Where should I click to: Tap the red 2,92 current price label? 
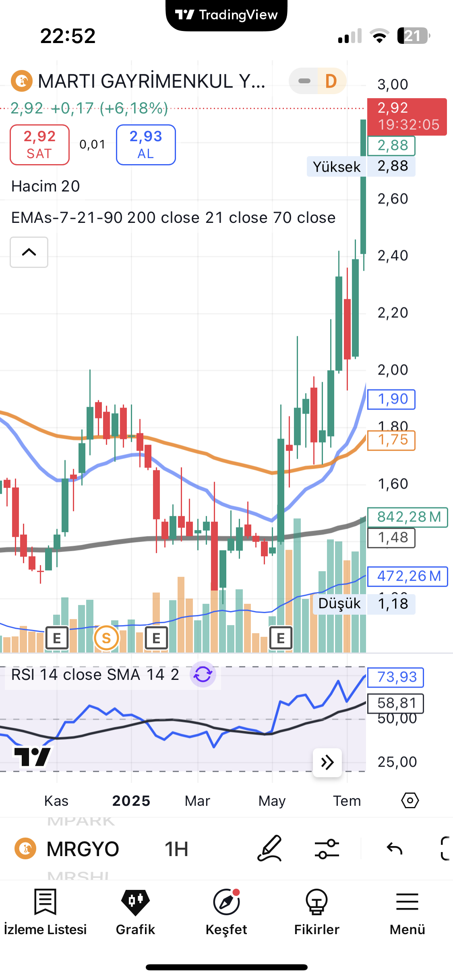point(407,117)
